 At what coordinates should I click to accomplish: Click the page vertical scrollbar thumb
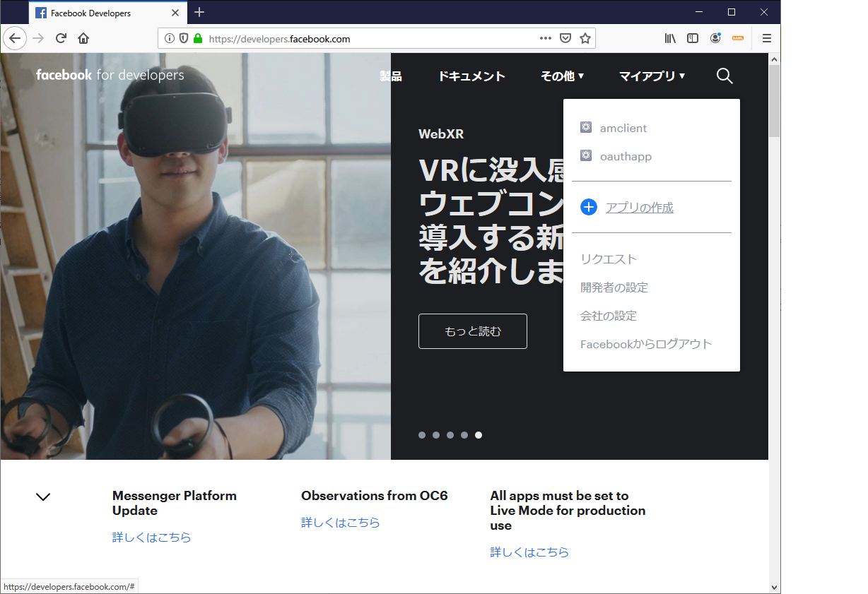pyautogui.click(x=775, y=101)
